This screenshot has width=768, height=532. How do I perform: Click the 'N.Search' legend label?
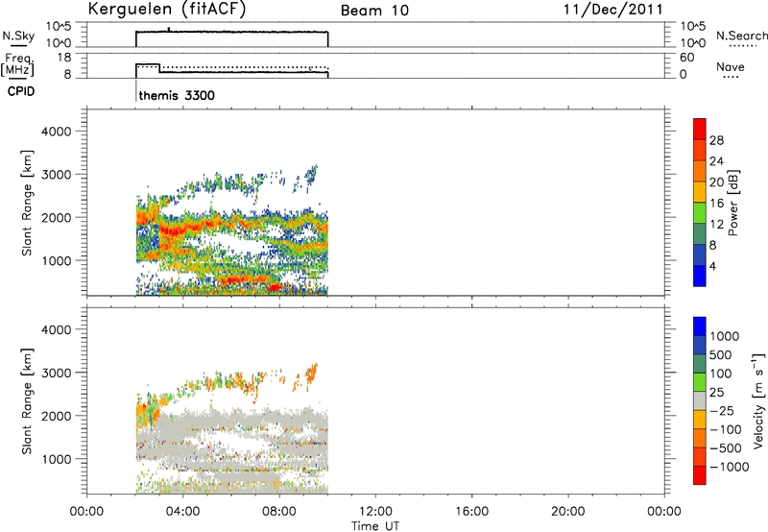741,36
